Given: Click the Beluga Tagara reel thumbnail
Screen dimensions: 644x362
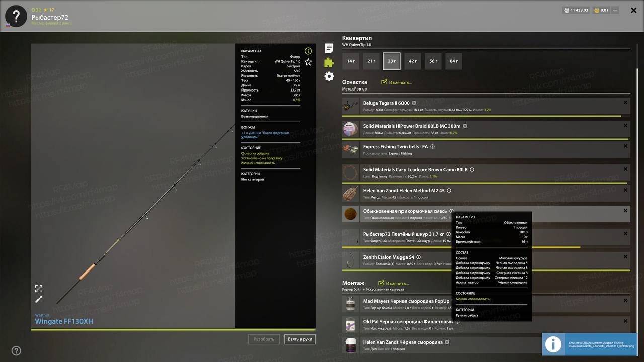Looking at the screenshot, I should 350,106.
